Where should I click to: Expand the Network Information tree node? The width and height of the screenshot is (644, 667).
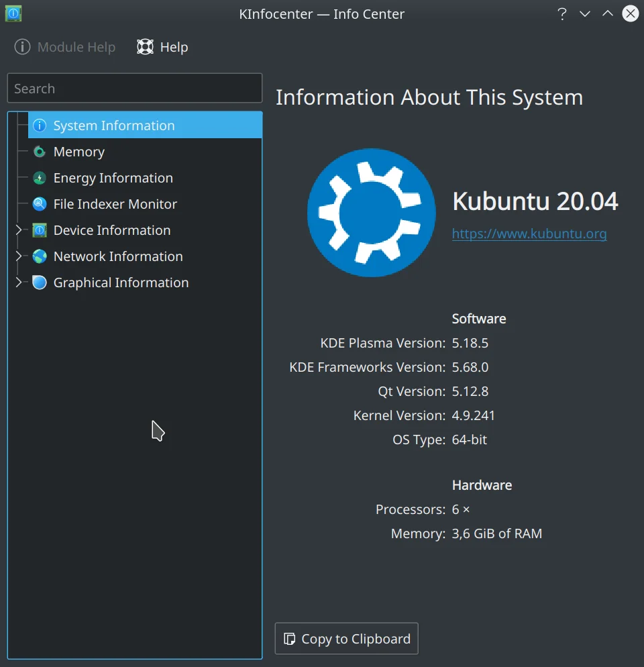pos(18,256)
